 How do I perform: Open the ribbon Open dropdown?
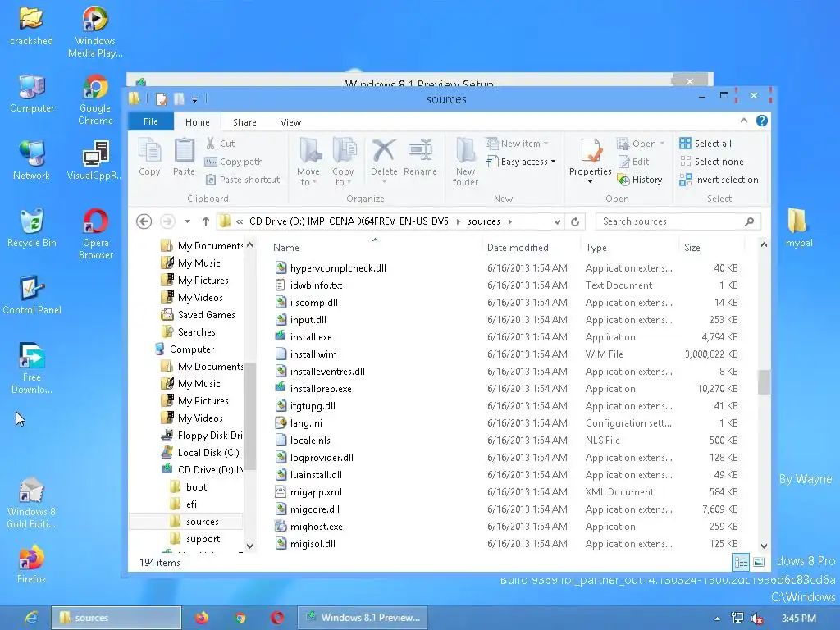[x=641, y=143]
